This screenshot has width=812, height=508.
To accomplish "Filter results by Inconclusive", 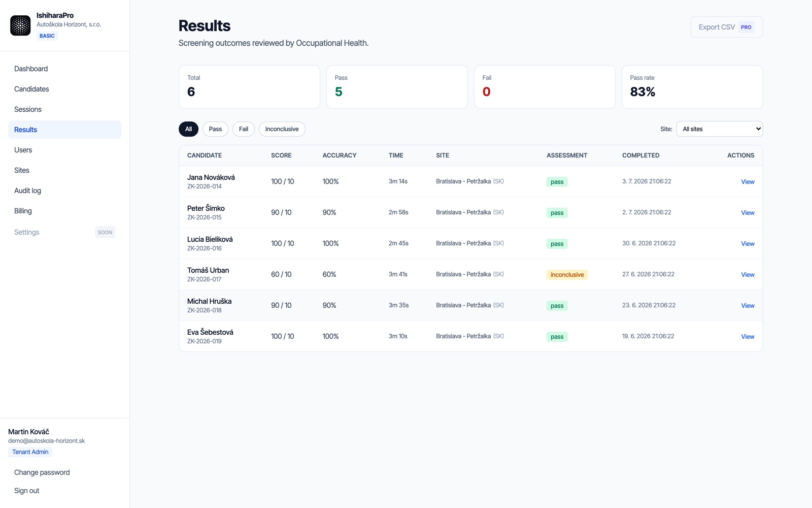I will tap(282, 129).
